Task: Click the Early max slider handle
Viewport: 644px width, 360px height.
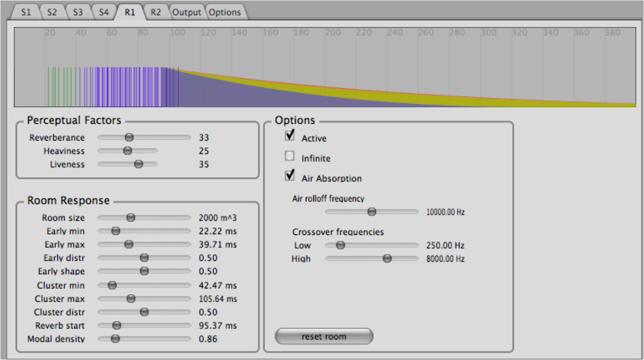Action: pos(129,245)
